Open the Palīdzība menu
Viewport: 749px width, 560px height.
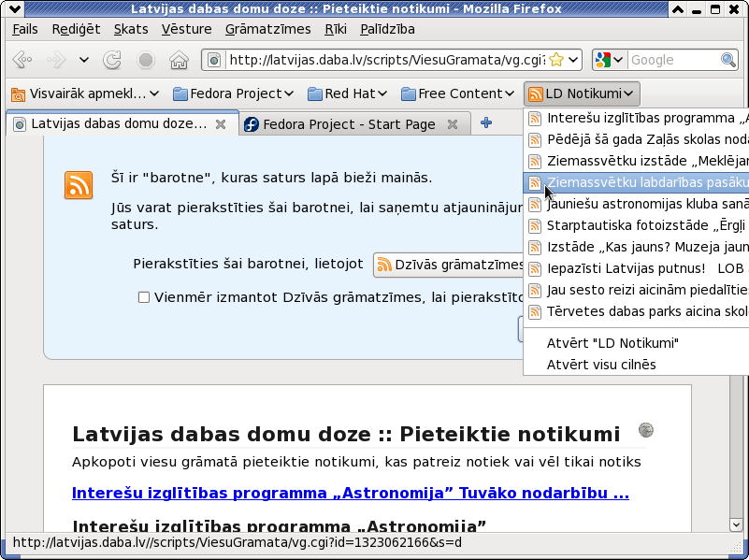click(387, 29)
